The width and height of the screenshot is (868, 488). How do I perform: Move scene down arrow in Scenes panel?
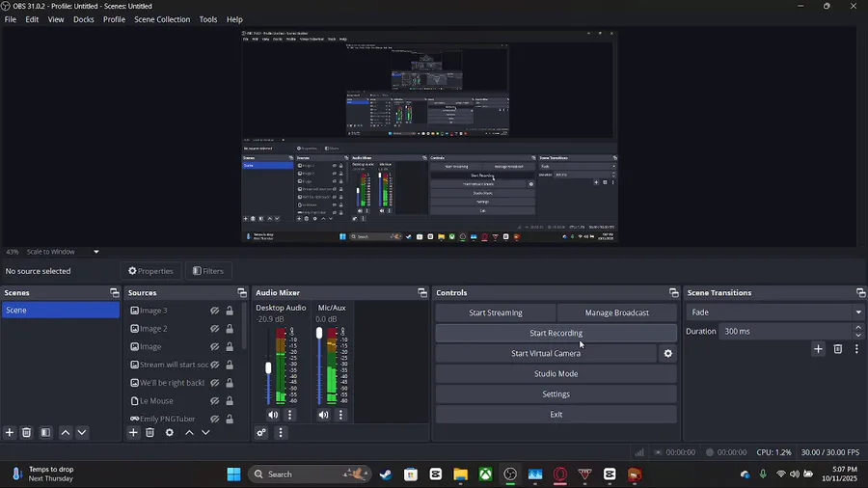(x=82, y=433)
